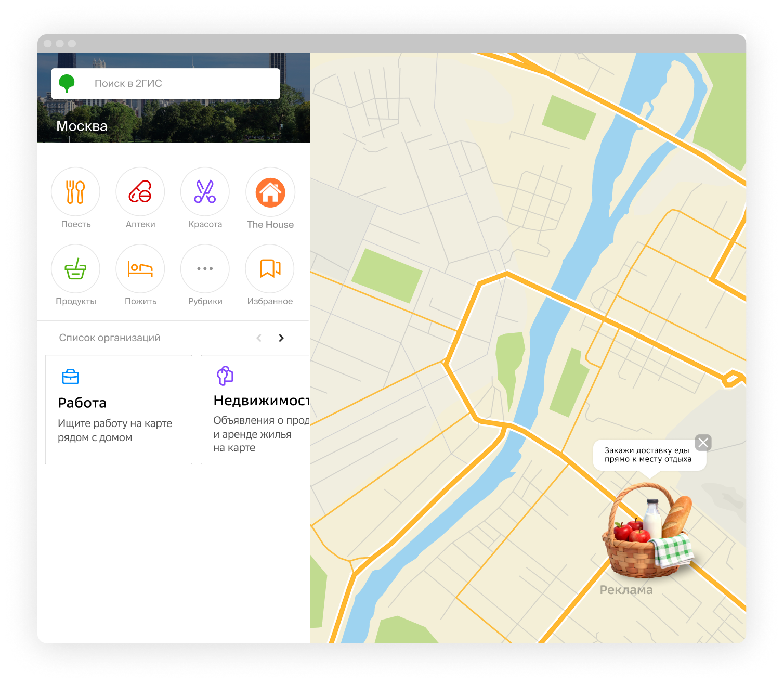This screenshot has width=784, height=684.
Task: Select the Красота scissors icon
Action: [x=205, y=192]
